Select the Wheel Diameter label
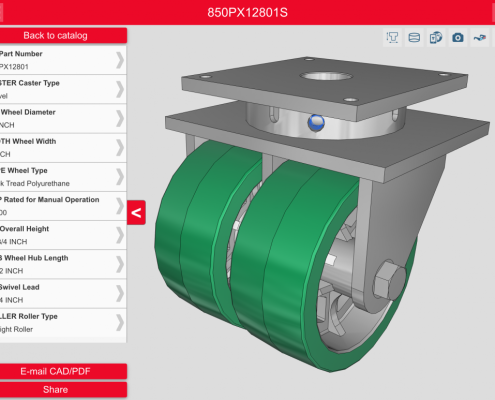The image size is (495, 400). point(28,112)
